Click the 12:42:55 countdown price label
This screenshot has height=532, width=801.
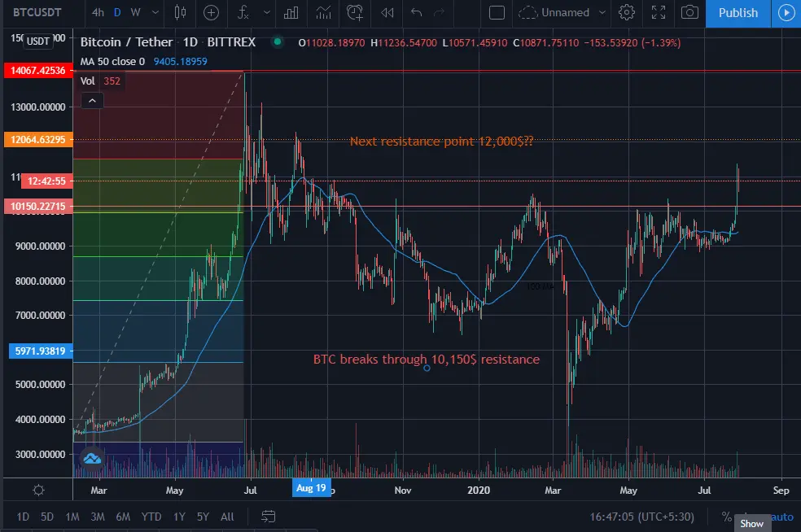pyautogui.click(x=46, y=181)
